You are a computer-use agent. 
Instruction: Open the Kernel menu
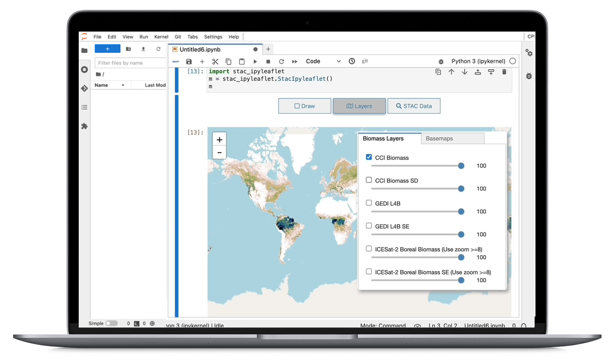(x=161, y=37)
